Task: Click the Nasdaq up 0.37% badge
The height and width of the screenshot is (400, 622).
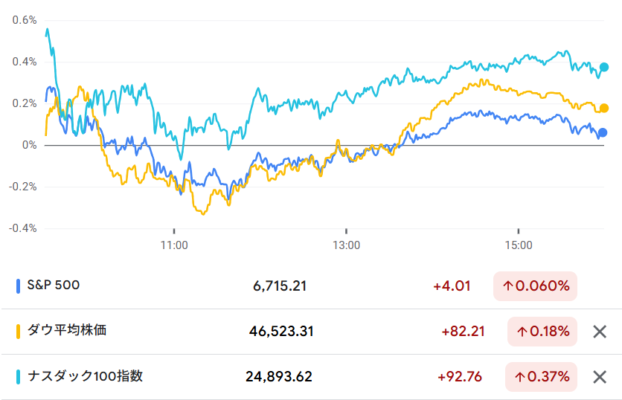Action: [x=541, y=377]
